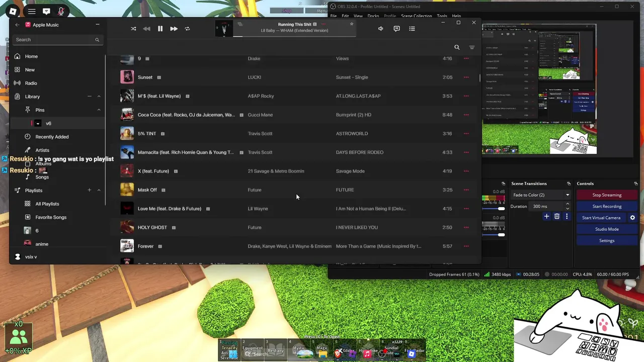This screenshot has height=362, width=644.
Task: Click the artist link A$AP Rocky
Action: (261, 96)
